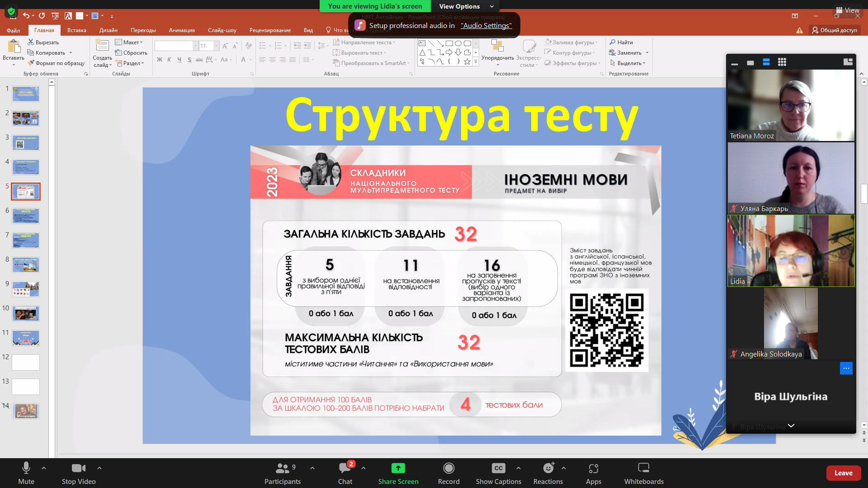Toggle Strikethrough (abc) formatting
Screen dimensions: 868x488
click(x=199, y=59)
